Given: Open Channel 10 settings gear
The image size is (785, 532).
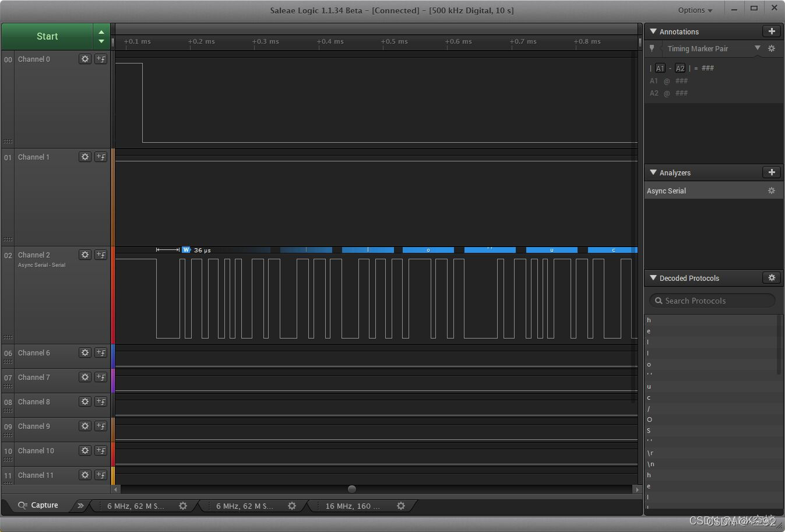Looking at the screenshot, I should click(x=85, y=450).
